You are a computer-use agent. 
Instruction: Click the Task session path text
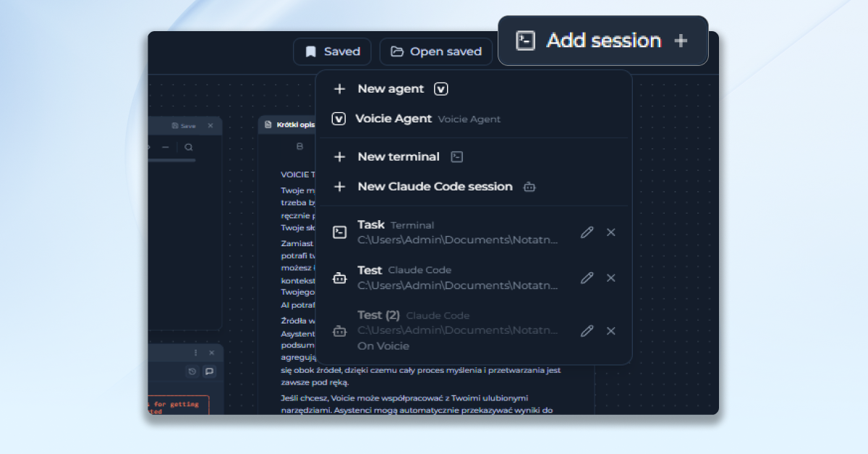(x=458, y=240)
